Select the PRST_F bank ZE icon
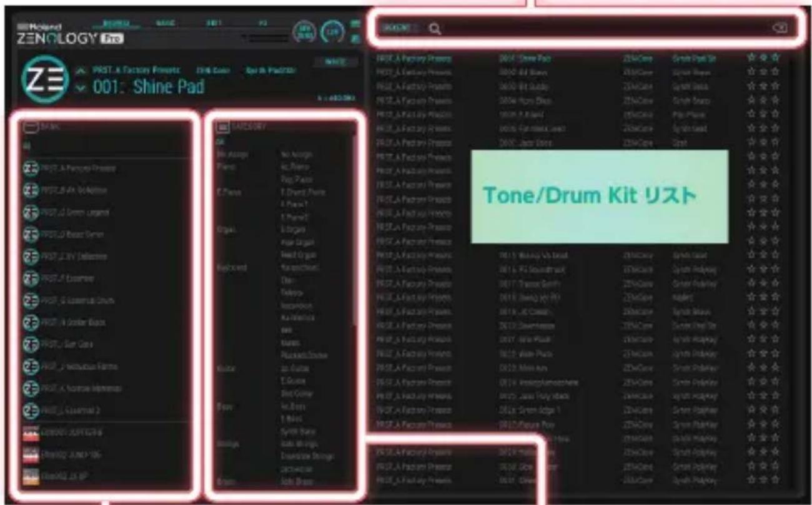Screen dimensions: 812x505 click(31, 278)
